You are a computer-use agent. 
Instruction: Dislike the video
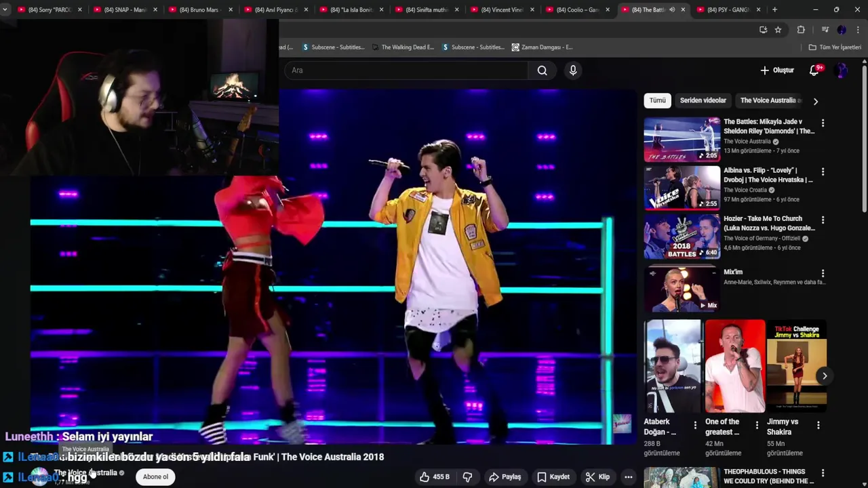[467, 476]
